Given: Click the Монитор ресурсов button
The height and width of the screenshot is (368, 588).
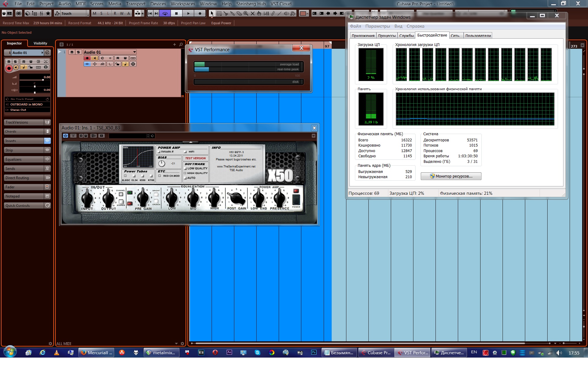Looking at the screenshot, I should click(x=451, y=176).
